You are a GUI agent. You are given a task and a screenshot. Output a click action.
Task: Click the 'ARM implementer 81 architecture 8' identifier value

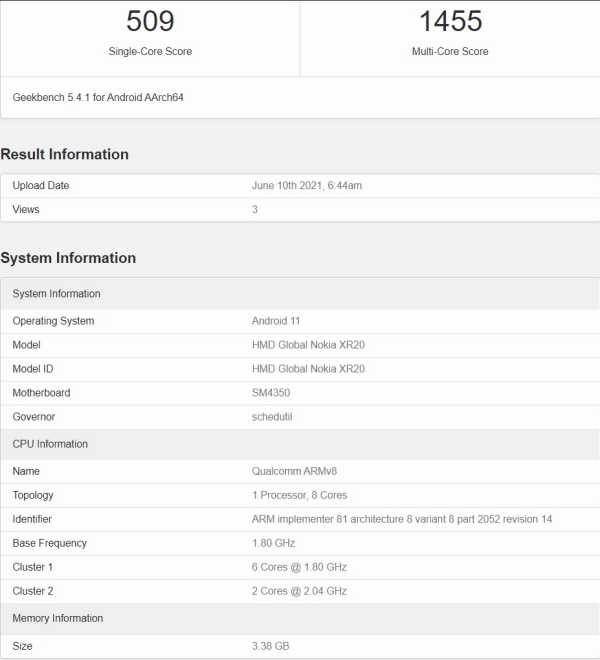402,519
